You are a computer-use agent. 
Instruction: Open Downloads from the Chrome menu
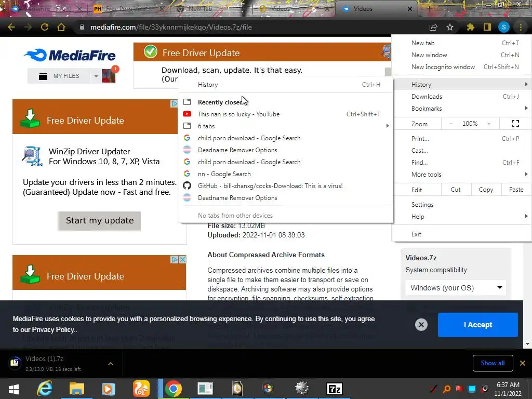(x=462, y=97)
